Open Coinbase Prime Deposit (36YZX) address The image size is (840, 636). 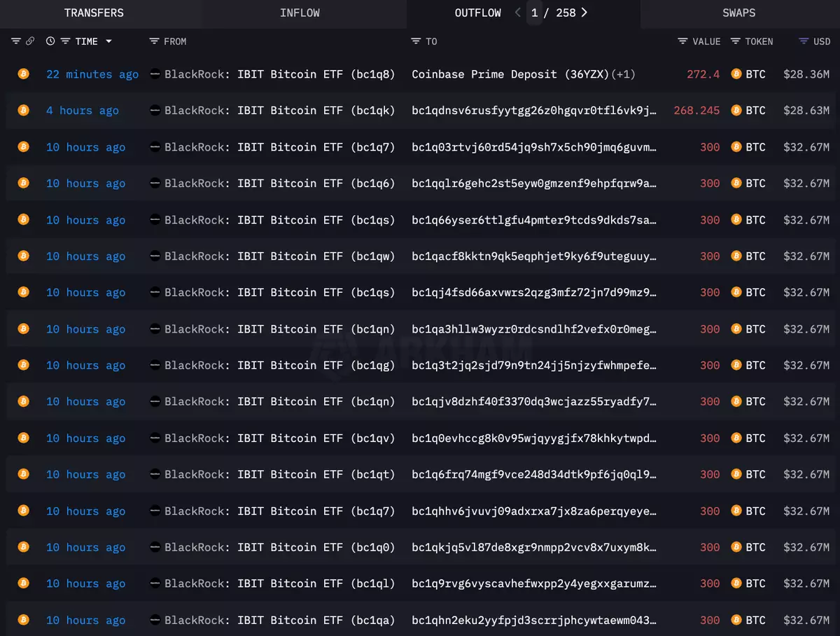(510, 74)
